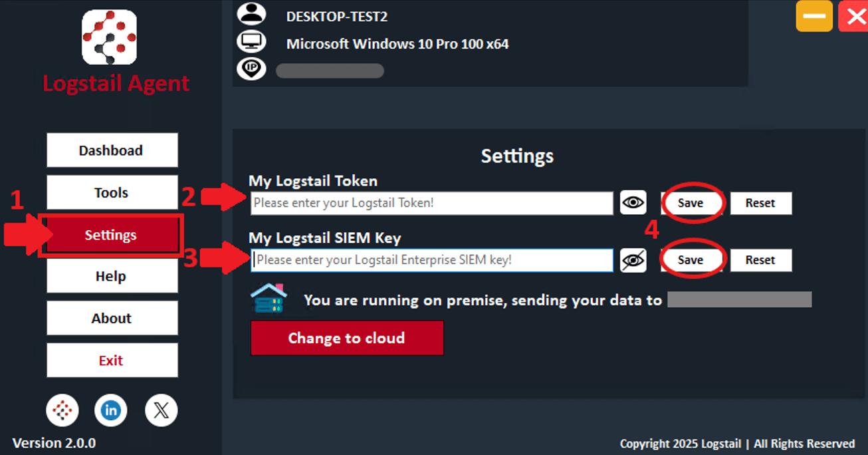Open the About menu item
The image size is (868, 455).
(112, 318)
